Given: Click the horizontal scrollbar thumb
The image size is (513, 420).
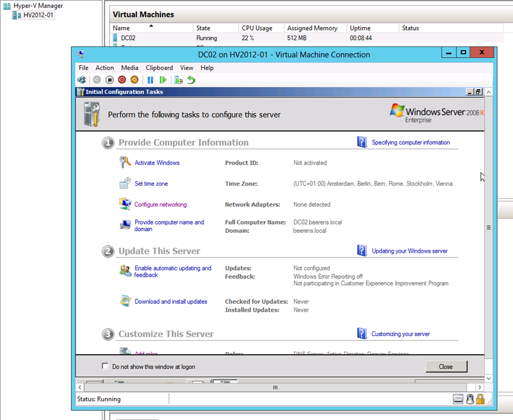Looking at the screenshot, I should tap(275, 387).
